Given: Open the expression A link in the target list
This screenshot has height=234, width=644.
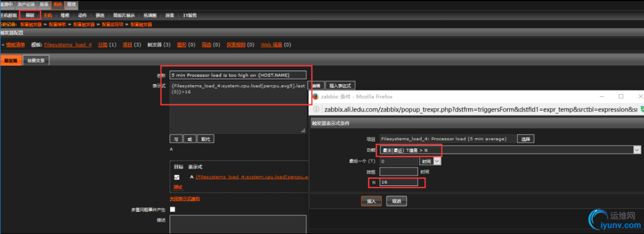Looking at the screenshot, I should 252,177.
